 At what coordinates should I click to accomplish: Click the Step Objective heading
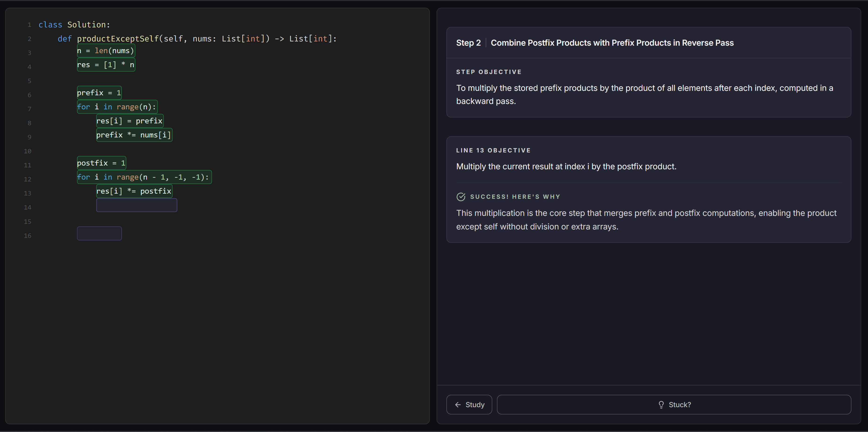tap(489, 72)
